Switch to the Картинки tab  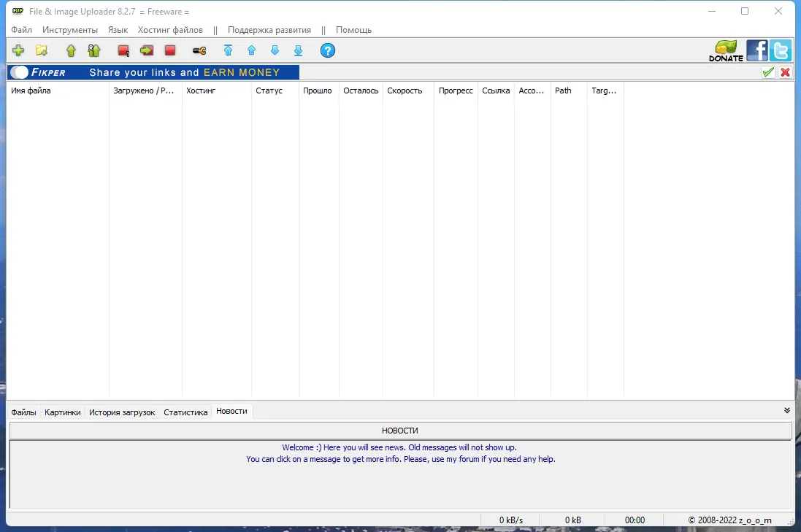coord(62,412)
